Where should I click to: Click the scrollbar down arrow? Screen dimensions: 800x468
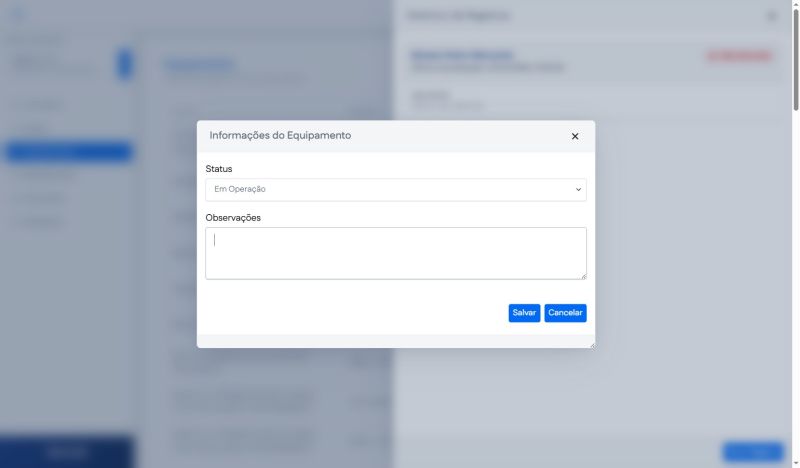click(795, 462)
